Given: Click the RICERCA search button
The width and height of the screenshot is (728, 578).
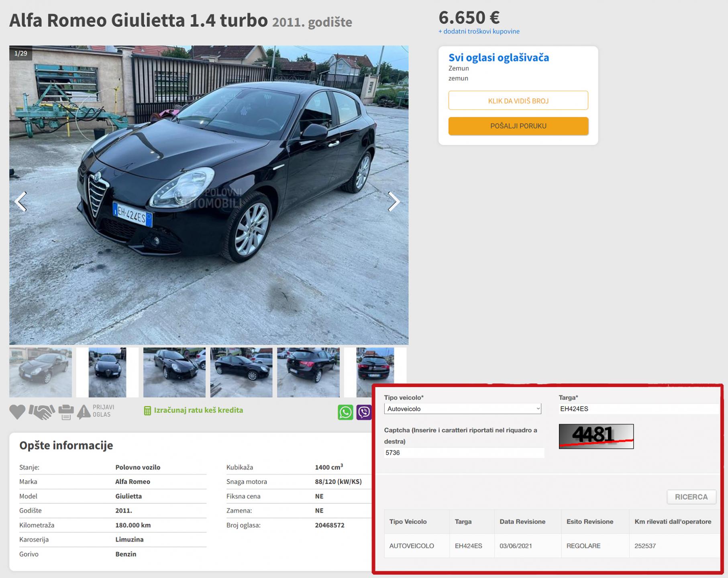Looking at the screenshot, I should pos(691,497).
